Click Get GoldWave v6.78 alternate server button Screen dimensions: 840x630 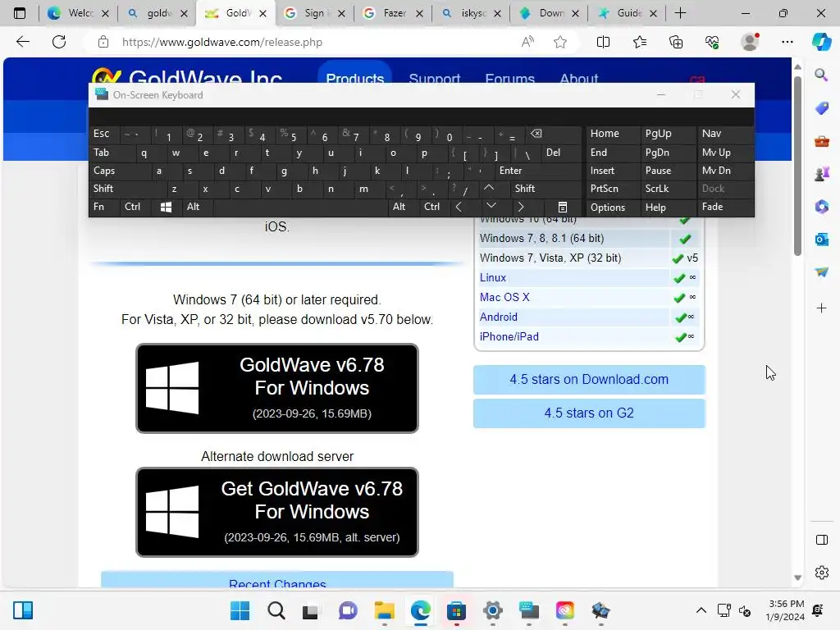(x=277, y=512)
